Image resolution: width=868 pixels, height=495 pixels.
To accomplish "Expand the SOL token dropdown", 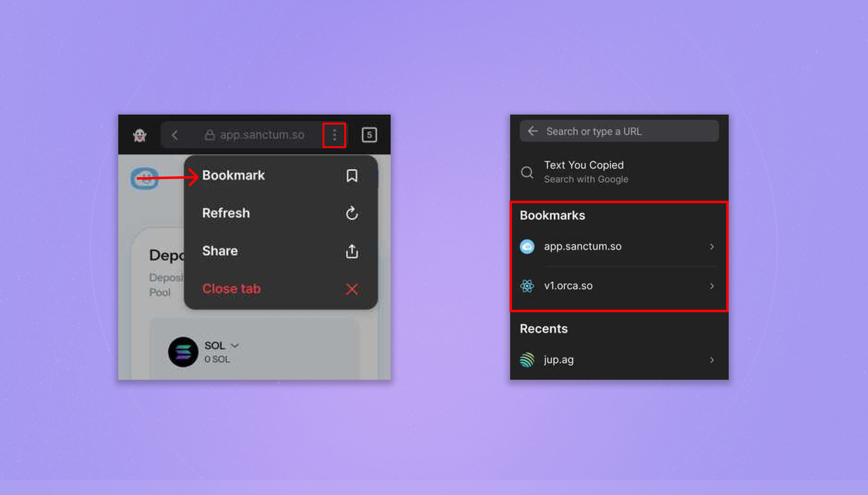I will [x=234, y=346].
